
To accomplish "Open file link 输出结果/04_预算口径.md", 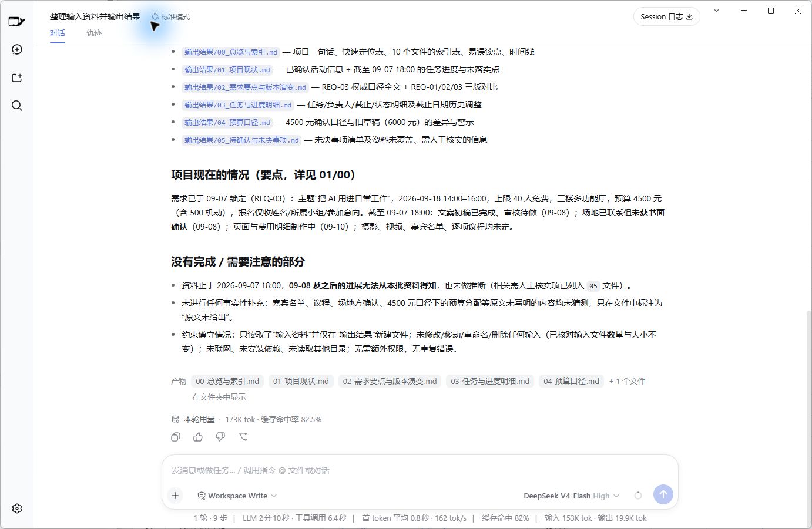I will (227, 123).
